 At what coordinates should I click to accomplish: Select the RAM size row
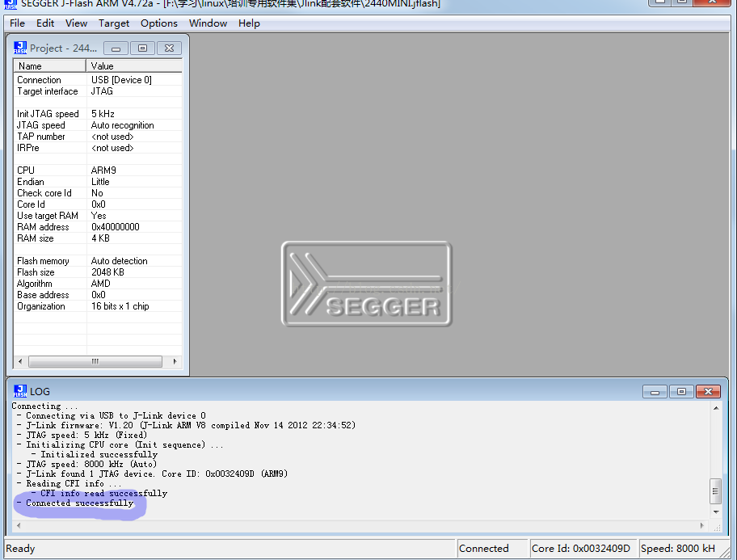point(98,238)
